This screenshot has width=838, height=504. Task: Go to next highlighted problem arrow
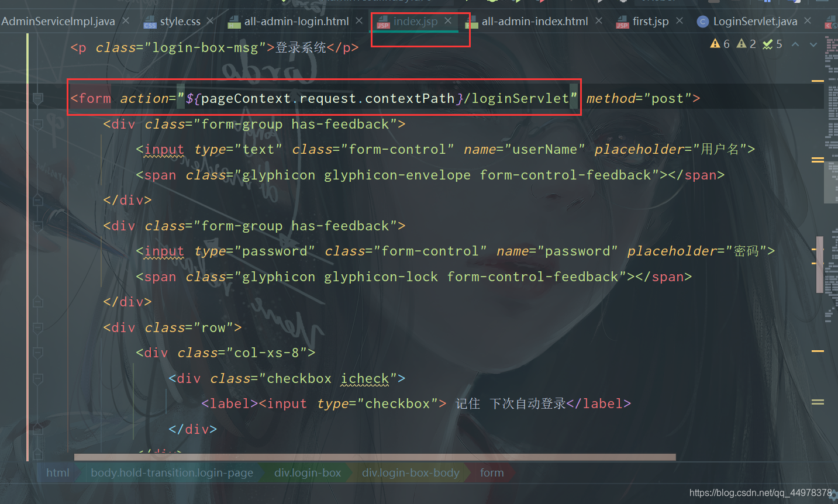[x=813, y=44]
